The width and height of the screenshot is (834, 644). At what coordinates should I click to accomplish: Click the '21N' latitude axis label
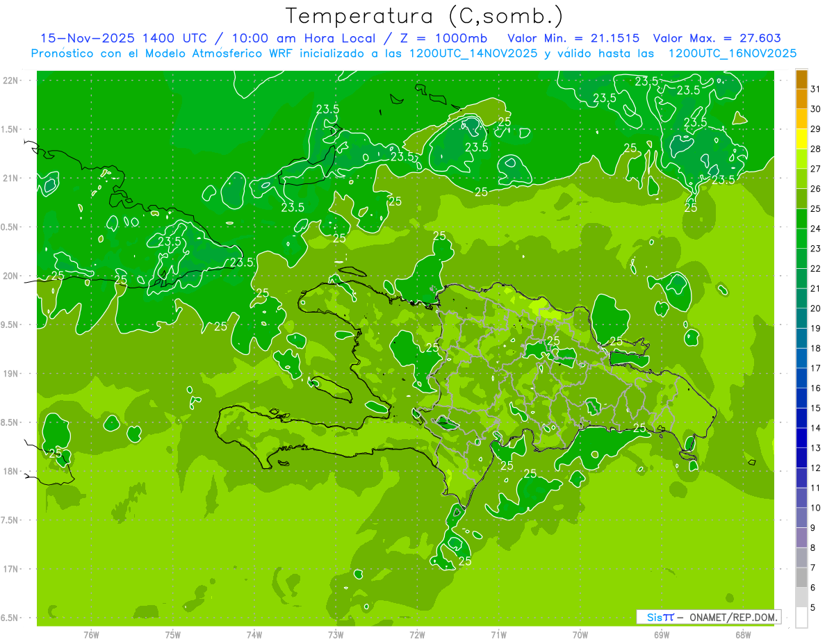click(x=10, y=178)
